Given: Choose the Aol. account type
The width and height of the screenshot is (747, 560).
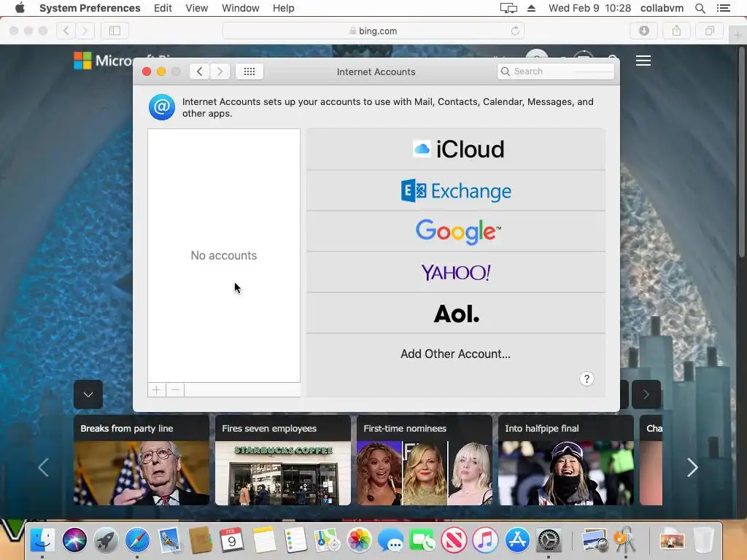Looking at the screenshot, I should [456, 314].
